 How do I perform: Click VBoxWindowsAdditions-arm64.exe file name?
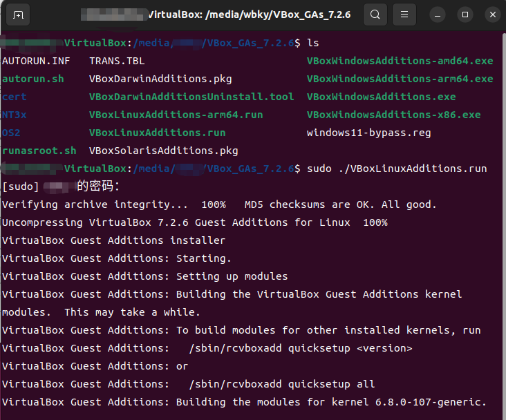coord(400,79)
